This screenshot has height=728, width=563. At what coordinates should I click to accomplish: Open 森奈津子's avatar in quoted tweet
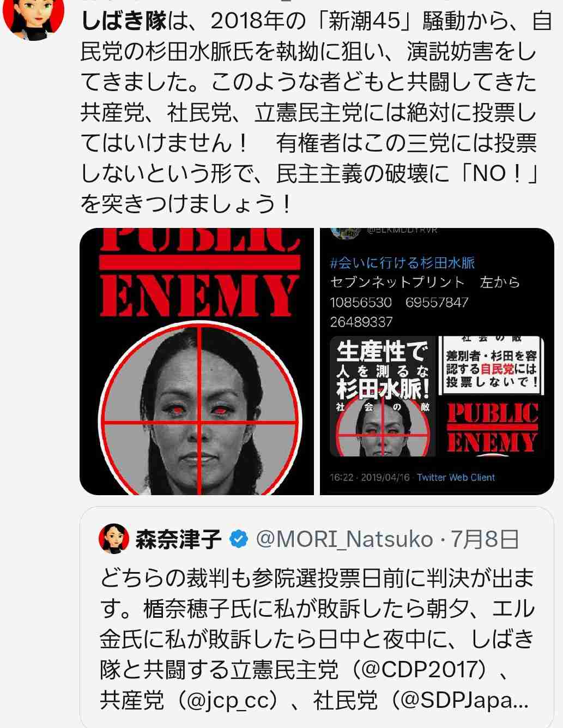click(x=113, y=539)
